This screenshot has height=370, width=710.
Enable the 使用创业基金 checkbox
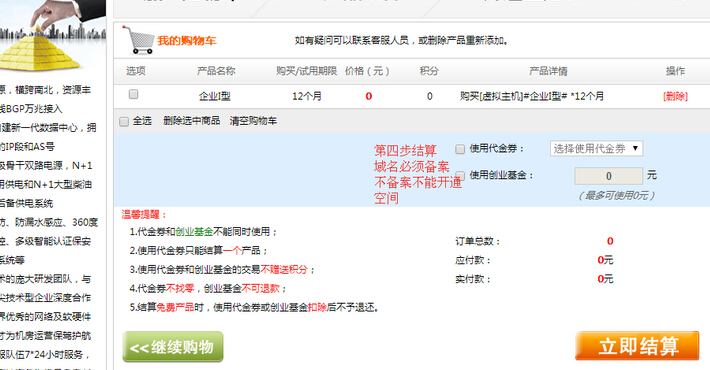click(460, 175)
